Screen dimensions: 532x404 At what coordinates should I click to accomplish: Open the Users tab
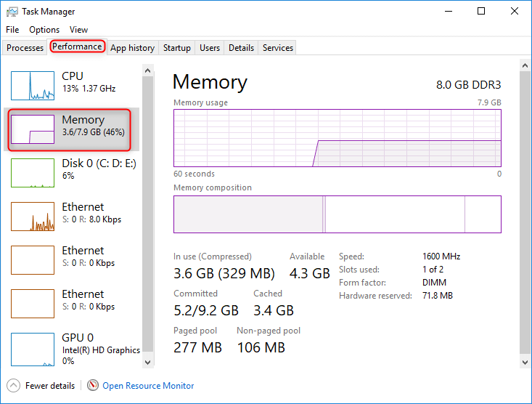coord(210,48)
